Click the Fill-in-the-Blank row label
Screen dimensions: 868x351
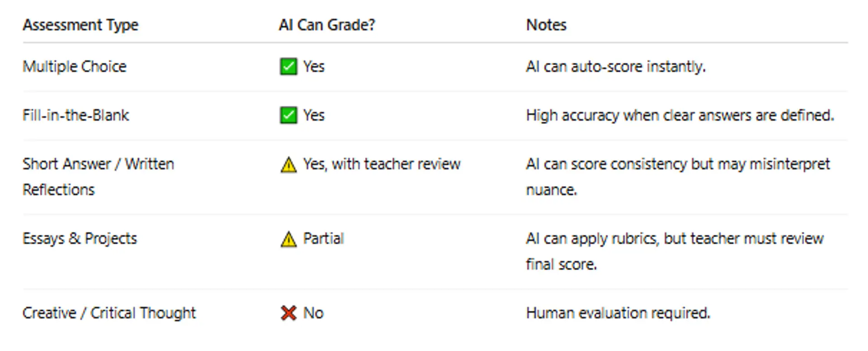[76, 115]
